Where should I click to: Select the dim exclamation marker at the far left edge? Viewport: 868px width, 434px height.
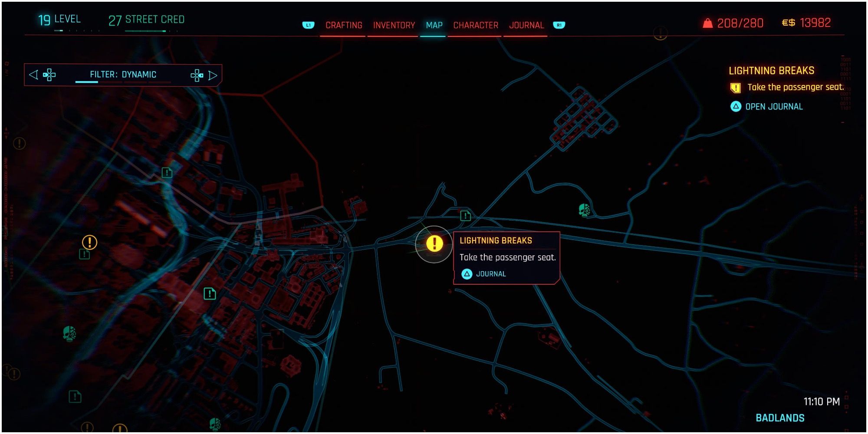tap(20, 143)
